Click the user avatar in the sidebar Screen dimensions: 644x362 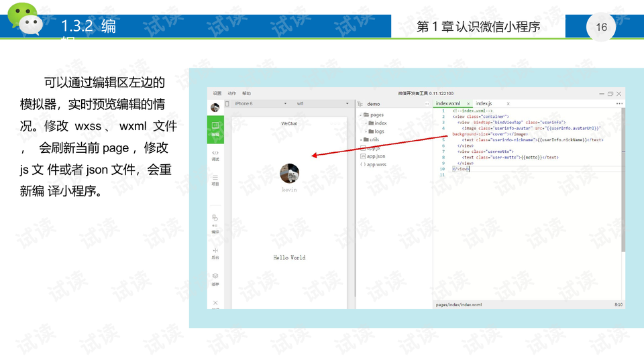215,107
